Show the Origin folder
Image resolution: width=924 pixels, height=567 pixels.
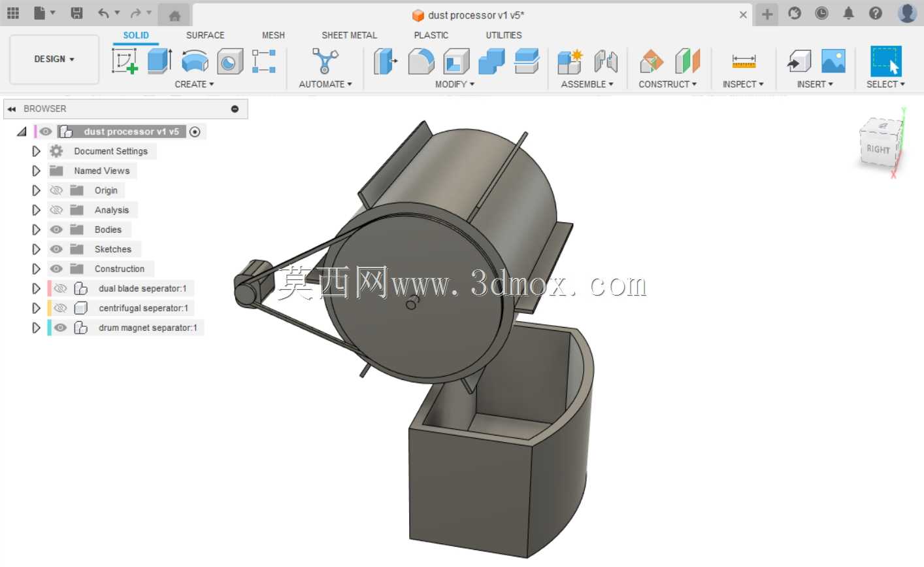tap(57, 190)
